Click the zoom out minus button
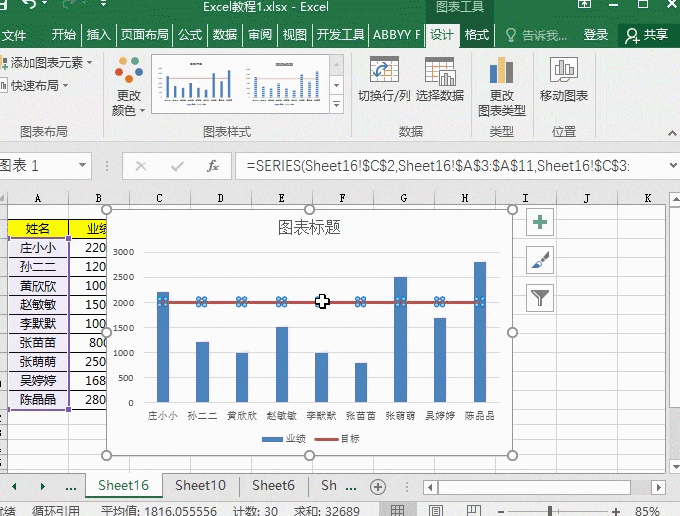Viewport: 680px width, 516px height. click(501, 512)
